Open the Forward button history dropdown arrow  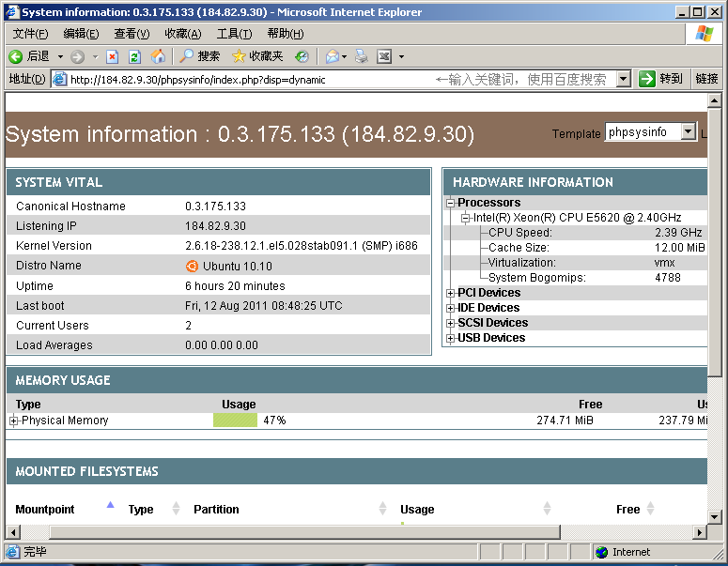(95, 56)
